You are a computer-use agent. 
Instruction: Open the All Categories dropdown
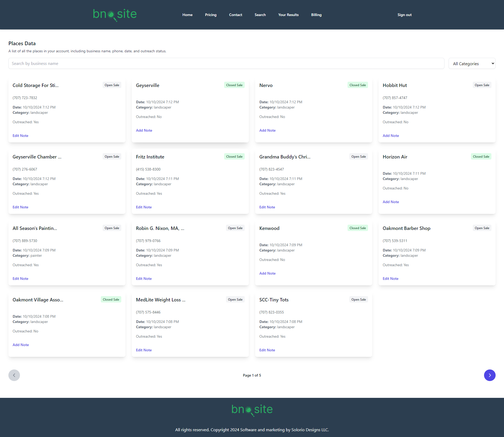pos(472,64)
